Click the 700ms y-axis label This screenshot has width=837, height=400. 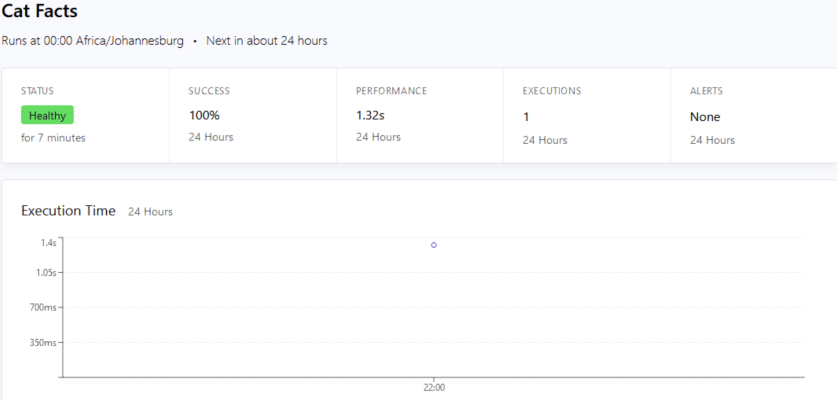(44, 307)
